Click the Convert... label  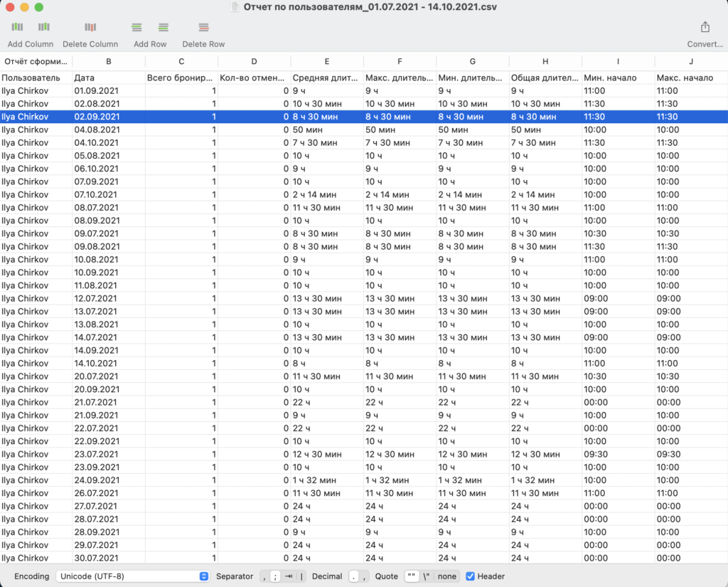[705, 44]
